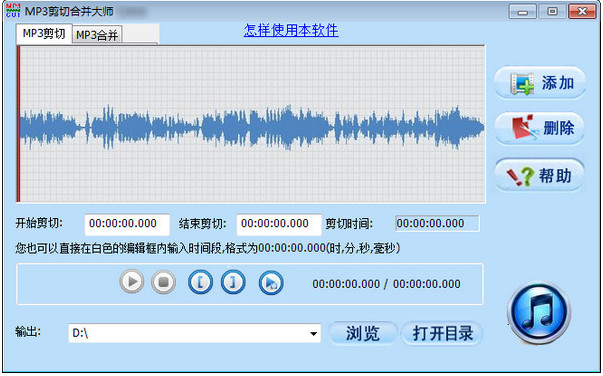Click the output path D:\ combo box

[x=195, y=333]
